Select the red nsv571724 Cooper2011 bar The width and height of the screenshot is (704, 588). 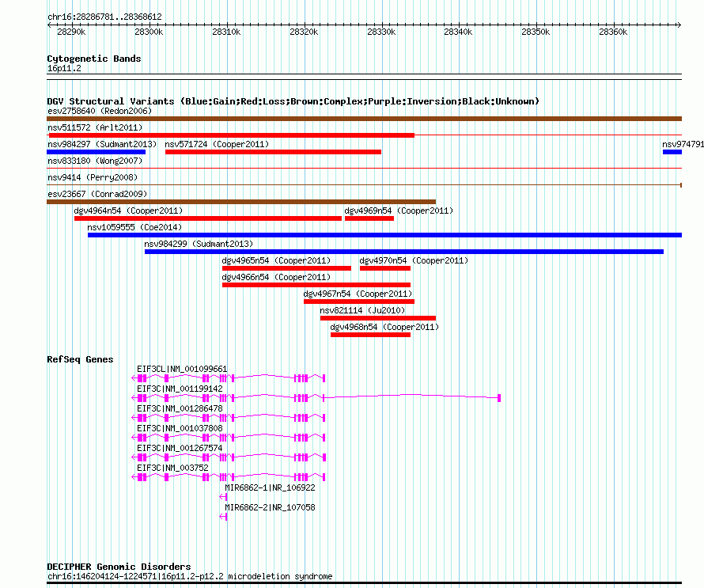273,152
